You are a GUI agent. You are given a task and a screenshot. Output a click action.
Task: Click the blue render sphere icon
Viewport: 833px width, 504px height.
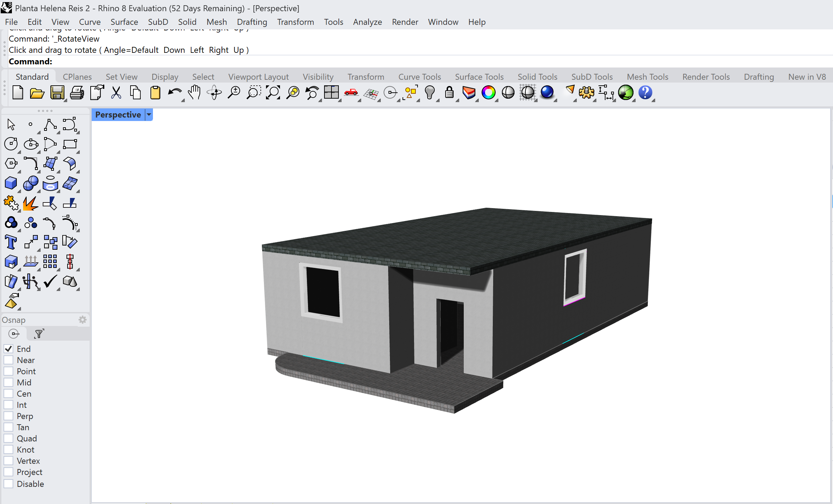click(x=547, y=93)
